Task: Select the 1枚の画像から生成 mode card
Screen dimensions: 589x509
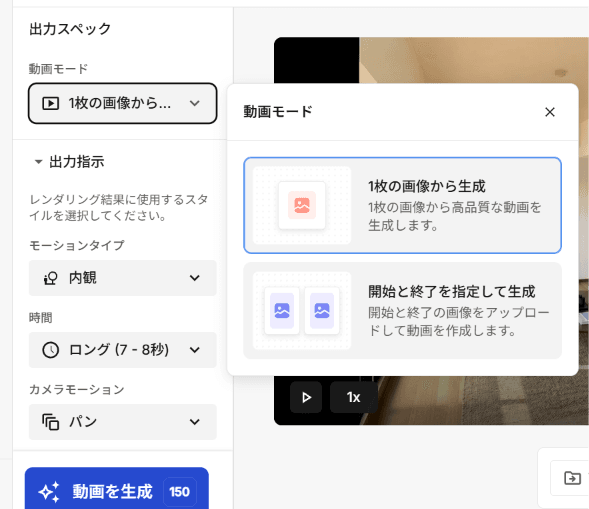Action: coord(402,205)
